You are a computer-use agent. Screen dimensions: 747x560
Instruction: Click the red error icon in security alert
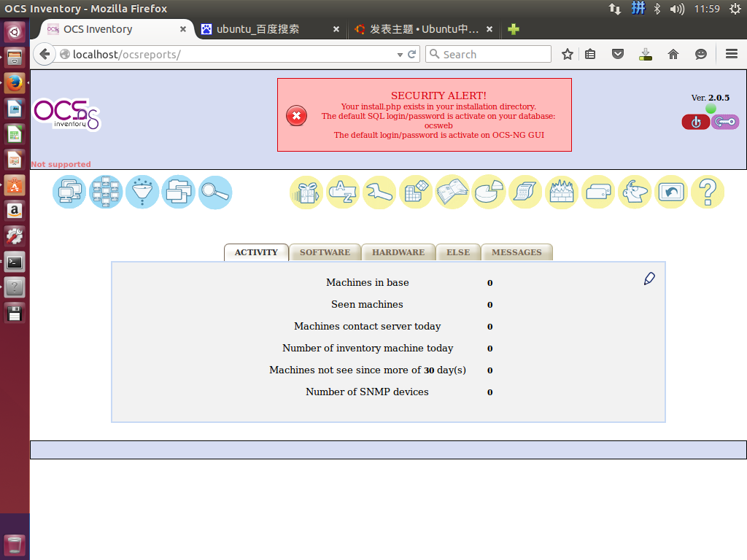coord(296,116)
